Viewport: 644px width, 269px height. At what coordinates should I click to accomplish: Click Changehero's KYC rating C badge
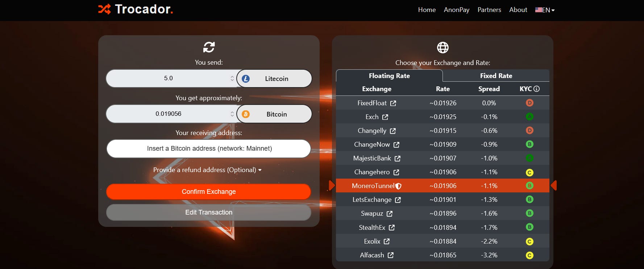[529, 172]
